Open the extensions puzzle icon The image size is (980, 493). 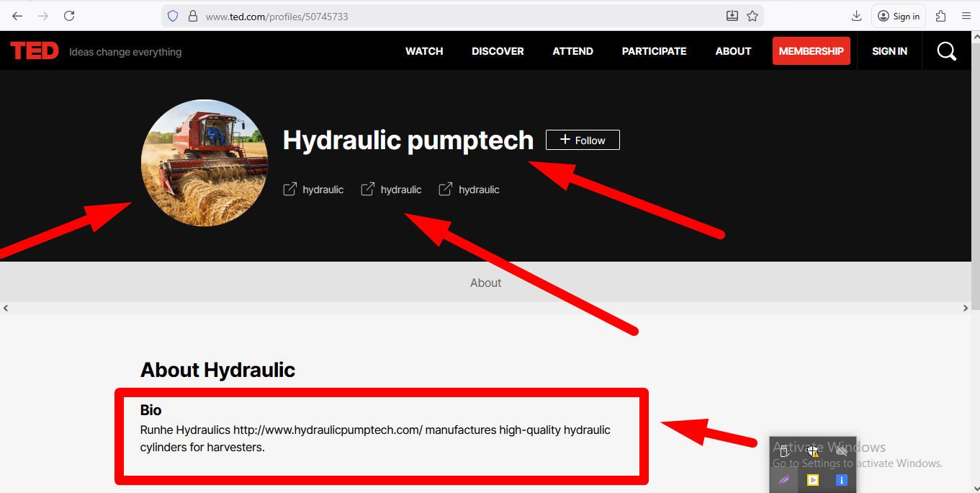[x=940, y=16]
